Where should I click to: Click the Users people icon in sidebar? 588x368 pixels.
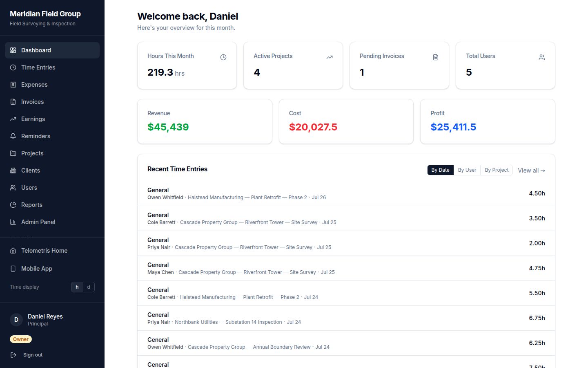click(13, 188)
